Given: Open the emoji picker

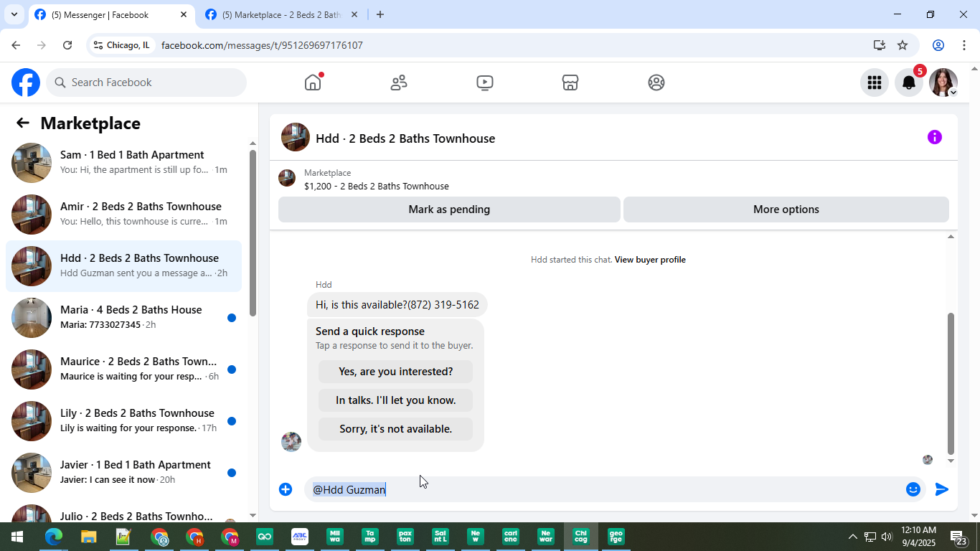Looking at the screenshot, I should pyautogui.click(x=913, y=489).
